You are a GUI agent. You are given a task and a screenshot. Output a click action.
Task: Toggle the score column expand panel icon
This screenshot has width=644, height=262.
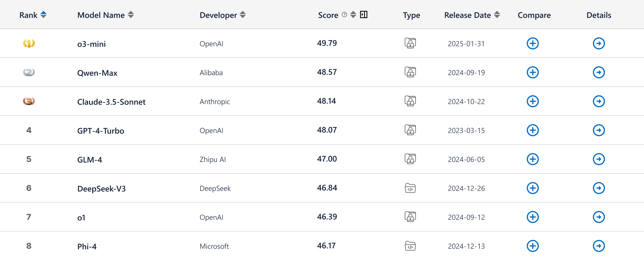[x=363, y=15]
